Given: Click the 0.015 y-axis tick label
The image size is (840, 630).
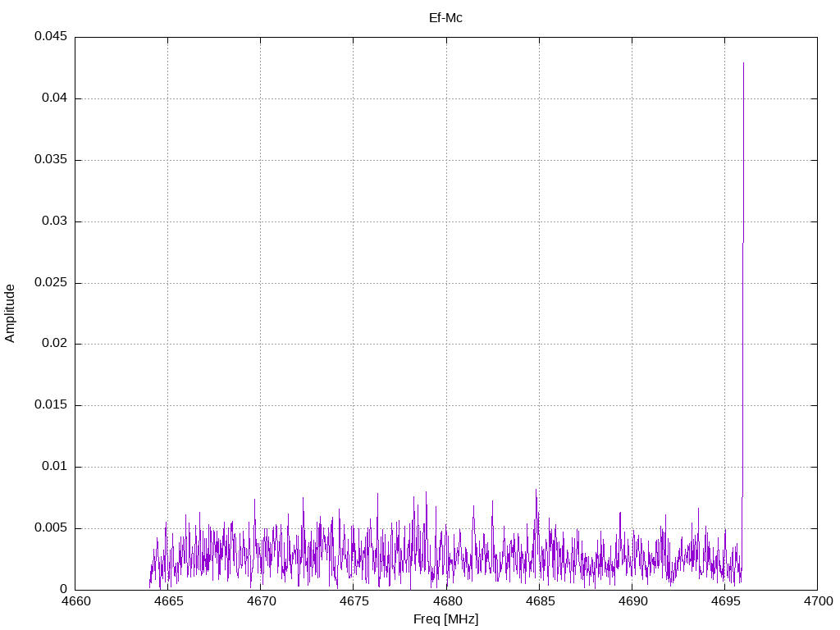Looking at the screenshot, I should point(51,405).
